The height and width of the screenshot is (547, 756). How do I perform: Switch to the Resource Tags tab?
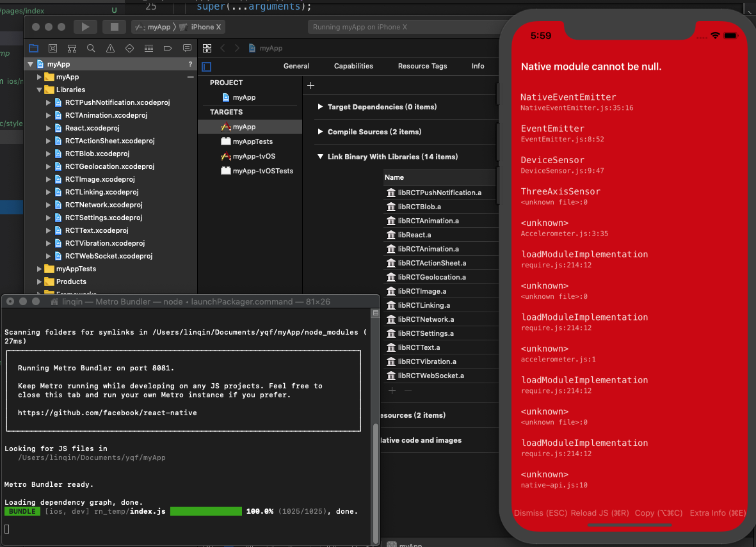pos(422,66)
